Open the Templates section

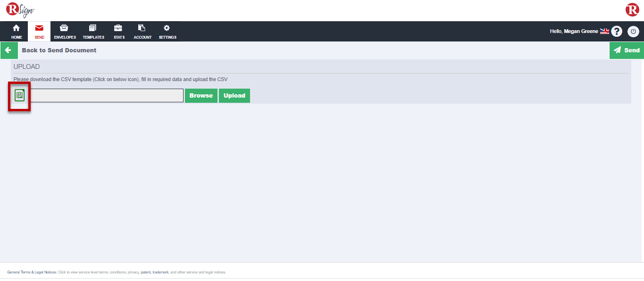pos(93,32)
